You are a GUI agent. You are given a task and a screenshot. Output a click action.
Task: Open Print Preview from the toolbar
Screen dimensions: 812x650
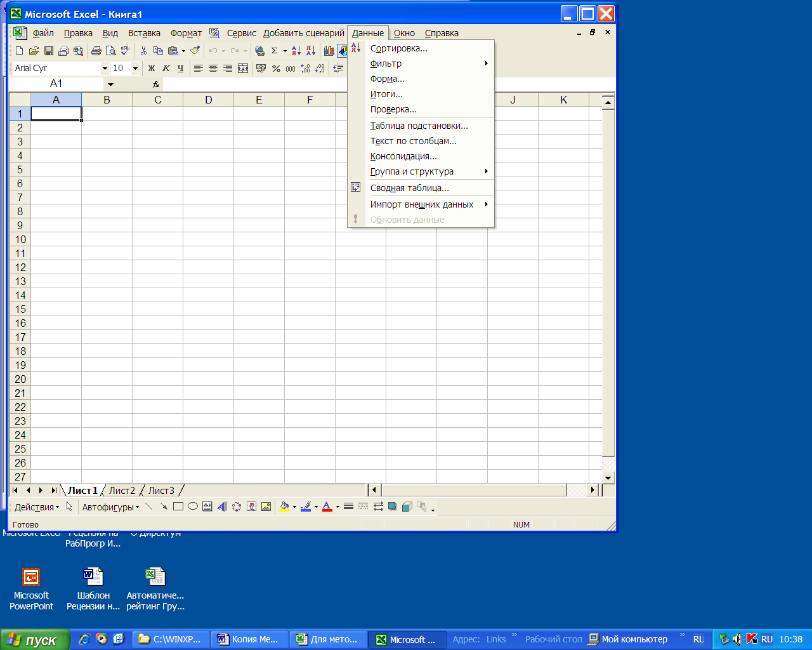pos(110,51)
